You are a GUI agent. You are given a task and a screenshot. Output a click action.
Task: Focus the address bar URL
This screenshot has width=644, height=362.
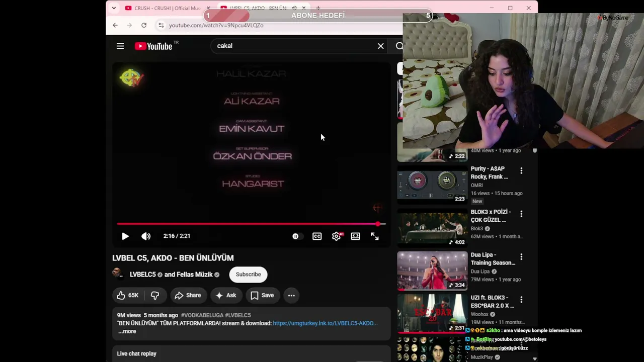pyautogui.click(x=216, y=25)
